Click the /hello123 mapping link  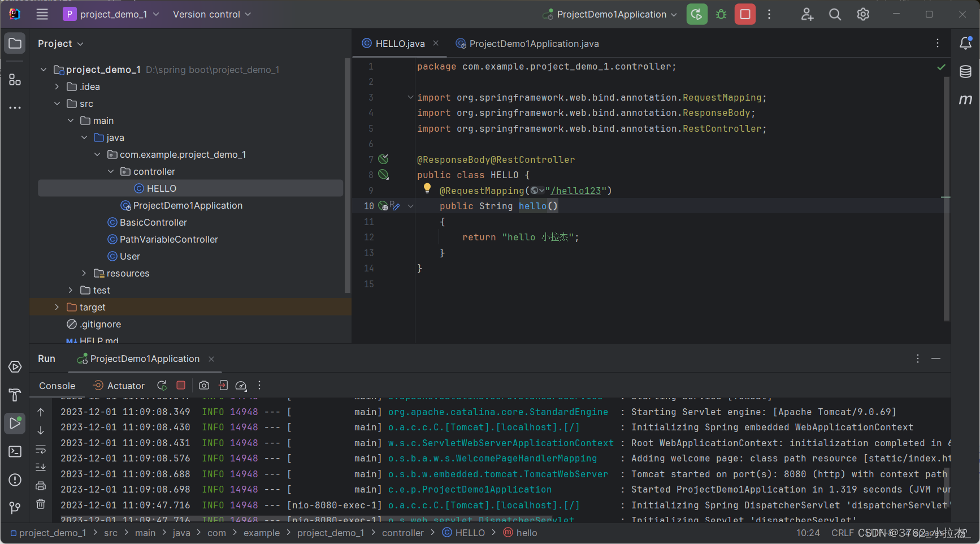[576, 191]
